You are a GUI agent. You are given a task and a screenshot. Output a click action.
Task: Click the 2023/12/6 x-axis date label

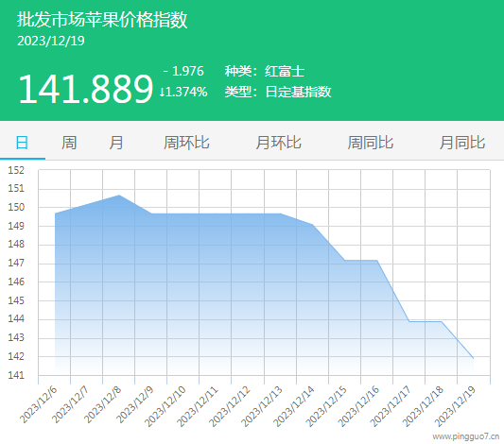(x=38, y=404)
